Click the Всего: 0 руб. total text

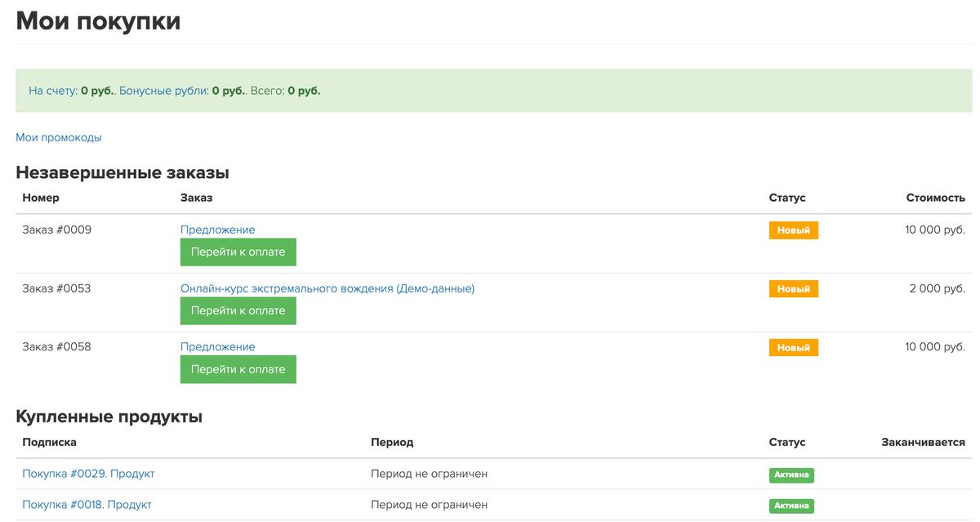coord(286,91)
